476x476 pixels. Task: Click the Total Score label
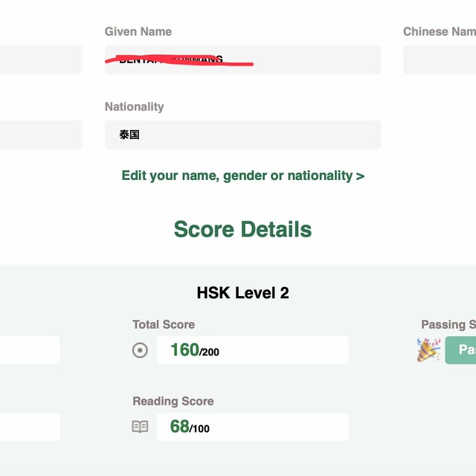tap(164, 324)
